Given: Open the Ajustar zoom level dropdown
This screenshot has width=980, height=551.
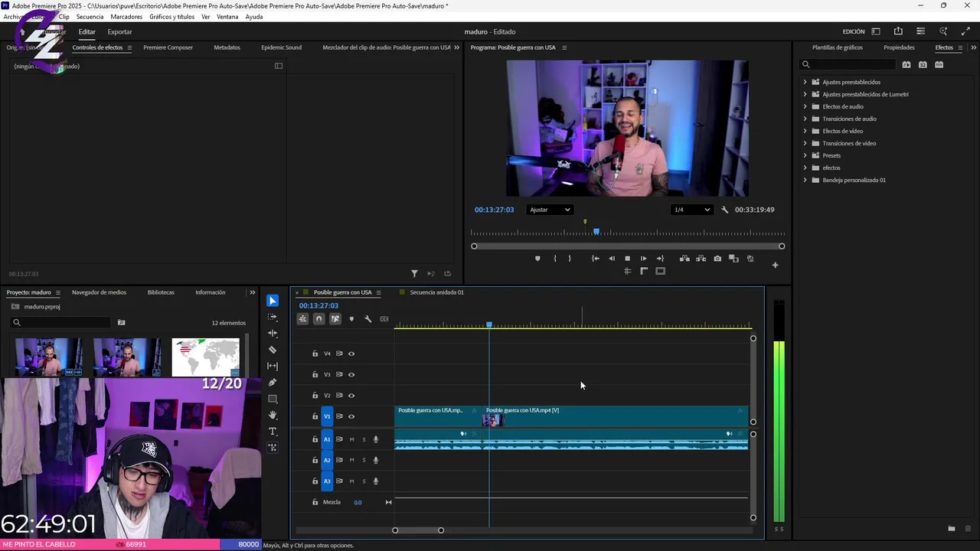Looking at the screenshot, I should (x=550, y=210).
